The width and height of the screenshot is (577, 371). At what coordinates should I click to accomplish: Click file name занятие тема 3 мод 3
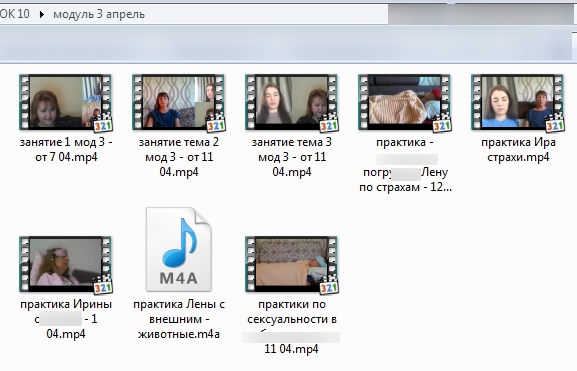pos(292,157)
